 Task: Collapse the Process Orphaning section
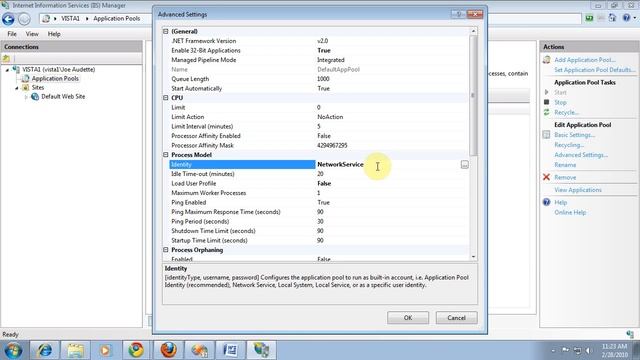[166, 250]
